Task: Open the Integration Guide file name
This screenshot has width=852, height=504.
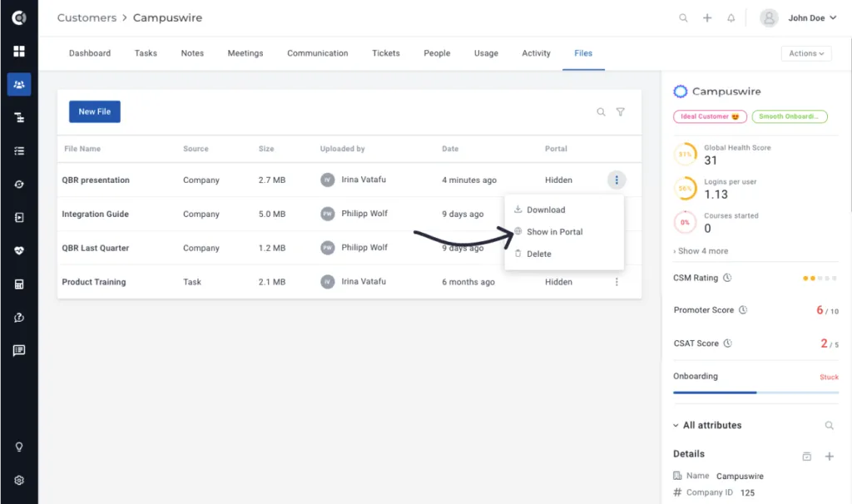Action: click(x=95, y=214)
